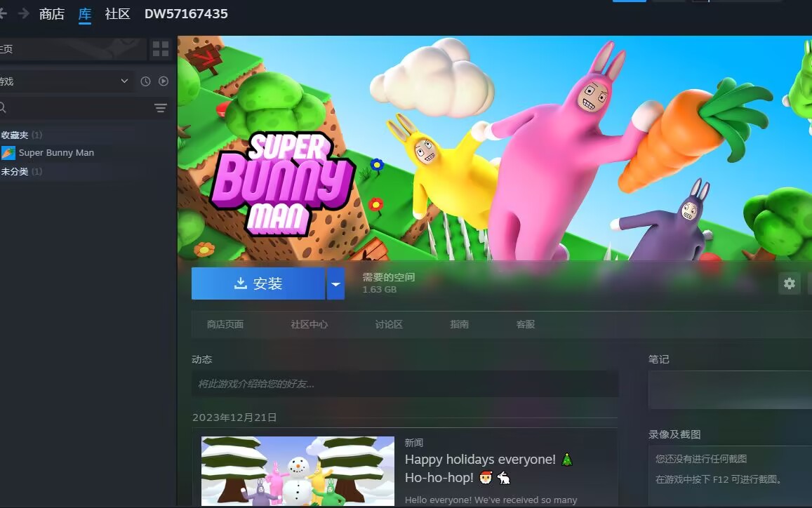The image size is (812, 508).
Task: Expand the 游戏 type filter dropdown
Action: (124, 81)
